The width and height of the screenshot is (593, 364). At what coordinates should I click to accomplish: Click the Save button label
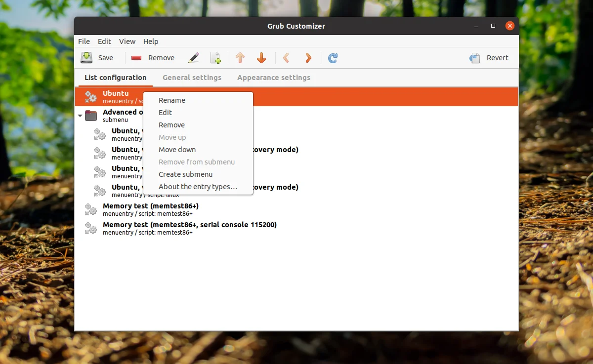coord(106,58)
